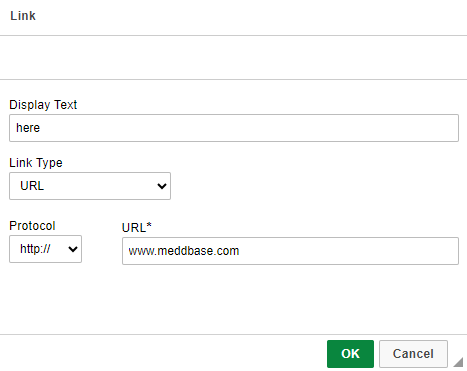This screenshot has height=371, width=467.
Task: Click the Protocol chevron arrow
Action: coord(73,249)
